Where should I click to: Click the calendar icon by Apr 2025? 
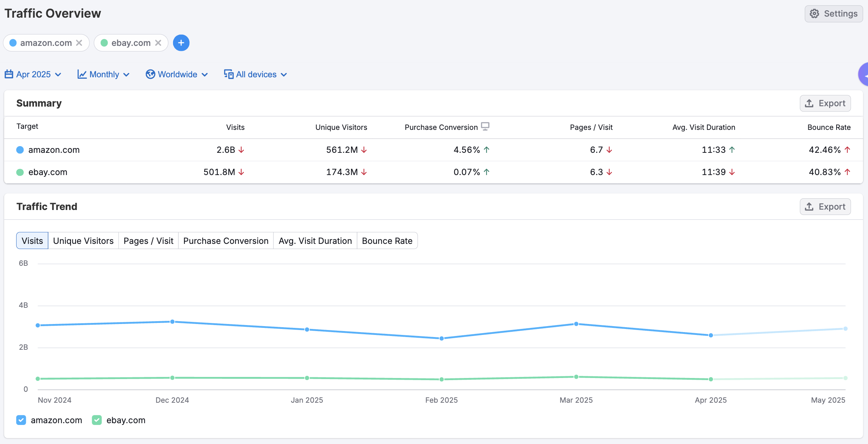pos(9,74)
